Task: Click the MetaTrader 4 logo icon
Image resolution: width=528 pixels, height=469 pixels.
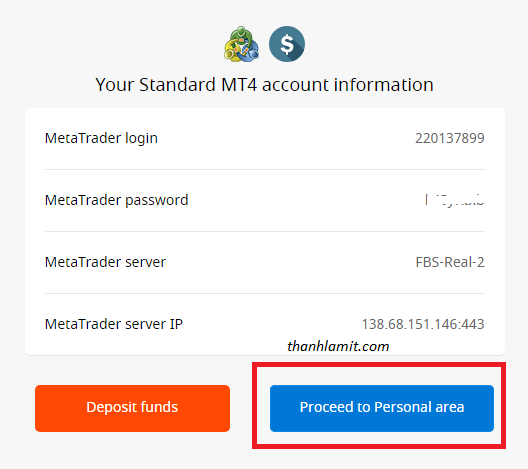Action: point(241,44)
